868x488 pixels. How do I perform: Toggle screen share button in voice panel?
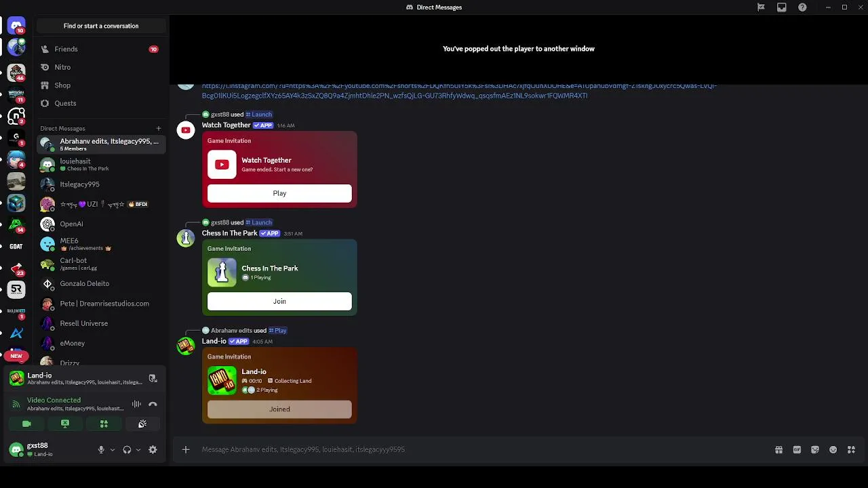point(65,424)
